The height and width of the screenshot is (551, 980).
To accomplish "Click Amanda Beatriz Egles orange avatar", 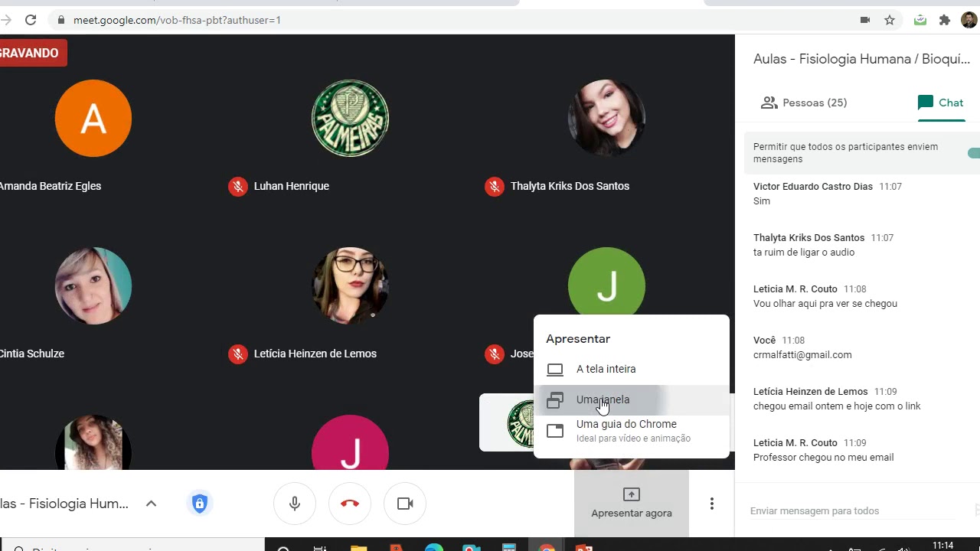I will click(x=93, y=119).
